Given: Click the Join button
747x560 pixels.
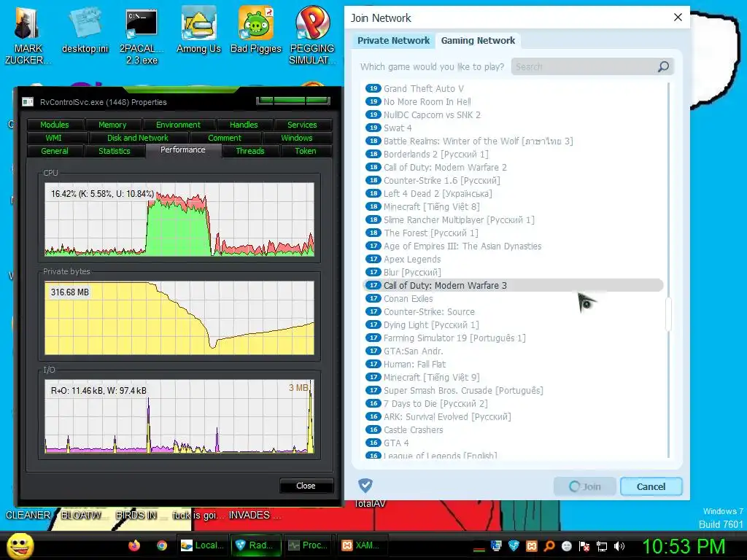Looking at the screenshot, I should (585, 486).
